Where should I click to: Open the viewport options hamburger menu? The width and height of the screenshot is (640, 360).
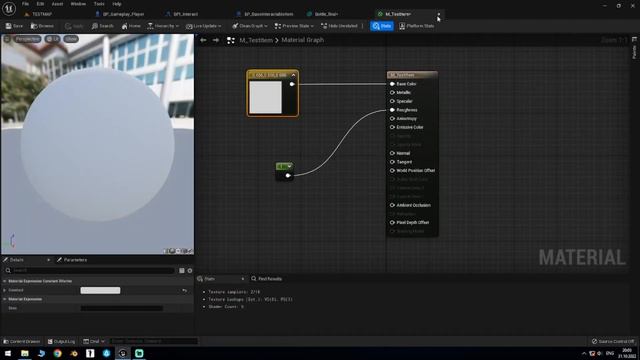pyautogui.click(x=7, y=39)
